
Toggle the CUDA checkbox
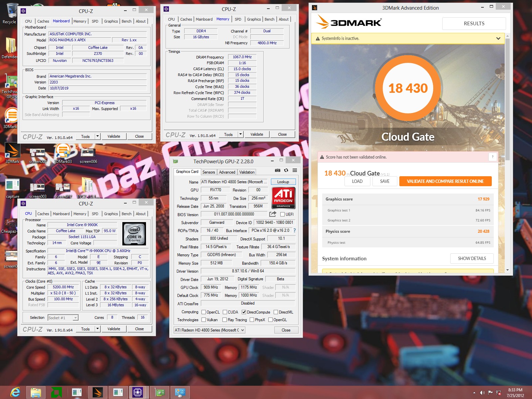click(x=225, y=312)
